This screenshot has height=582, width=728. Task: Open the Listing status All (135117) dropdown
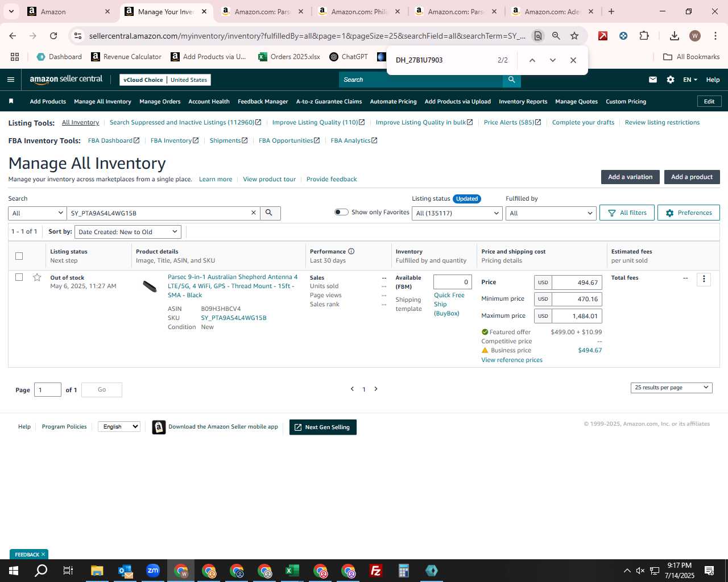457,213
